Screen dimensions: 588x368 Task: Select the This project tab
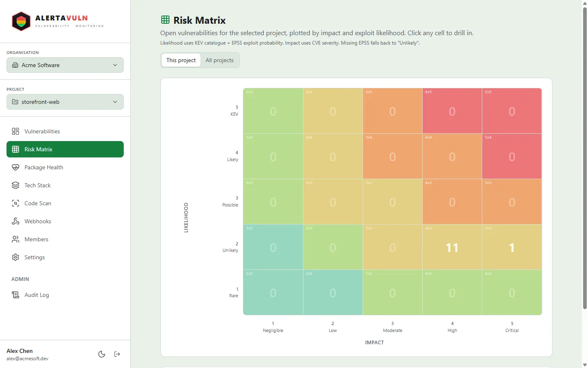coord(181,60)
